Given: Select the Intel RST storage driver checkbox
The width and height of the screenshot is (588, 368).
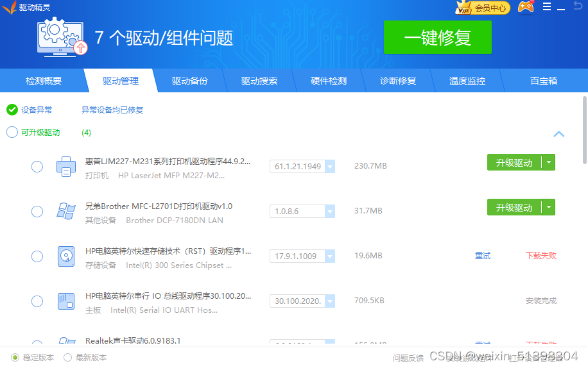Looking at the screenshot, I should (x=37, y=256).
